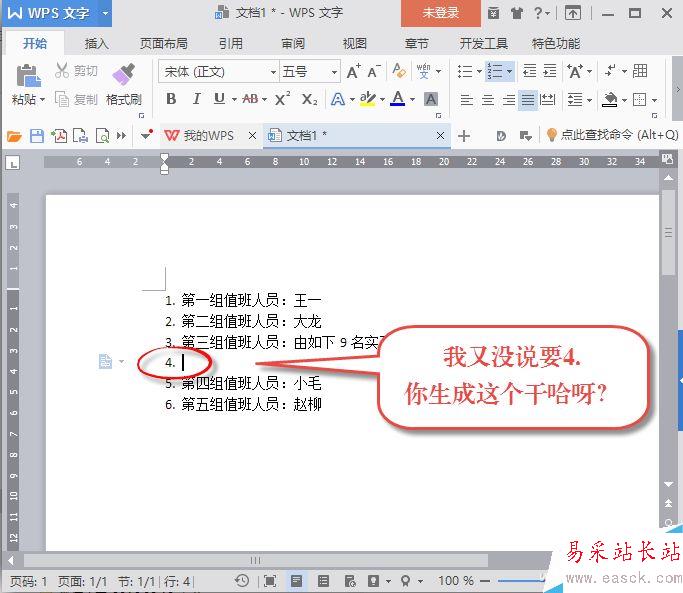This screenshot has height=593, width=683.
Task: Open the WPS 文字 application menu arrow
Action: [x=105, y=13]
